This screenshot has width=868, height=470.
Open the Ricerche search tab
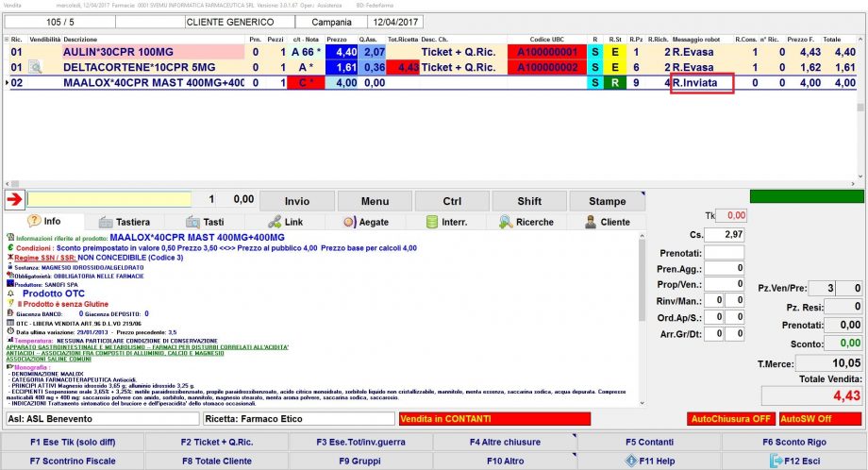pos(526,222)
